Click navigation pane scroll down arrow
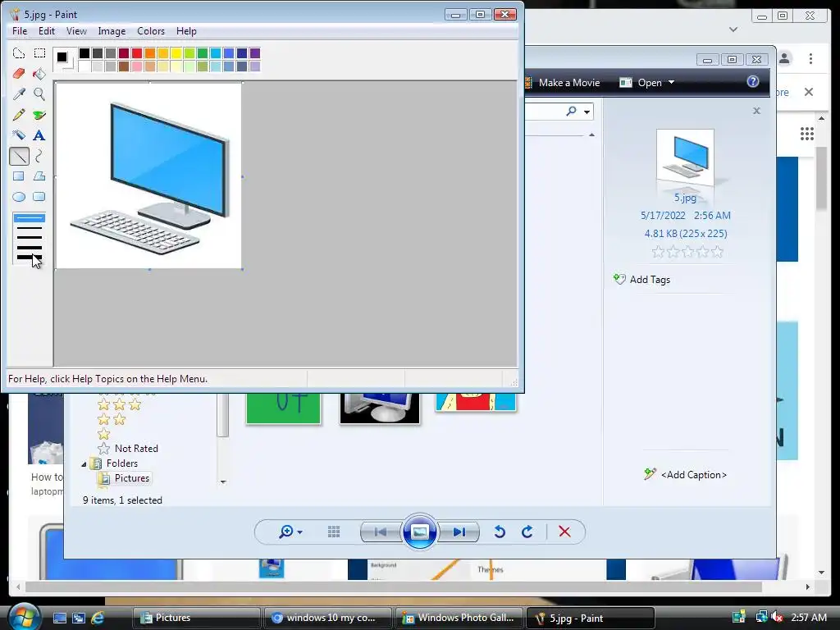This screenshot has width=840, height=630. click(x=223, y=482)
